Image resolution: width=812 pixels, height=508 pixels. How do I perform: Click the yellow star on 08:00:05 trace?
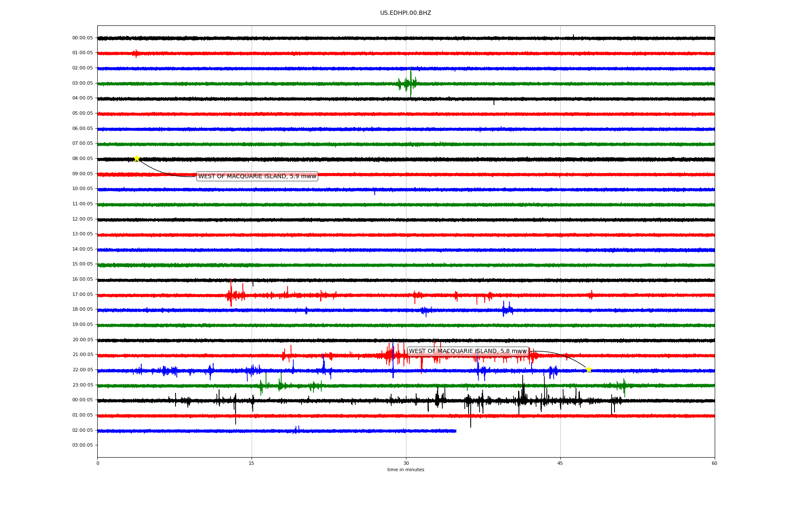(x=137, y=159)
